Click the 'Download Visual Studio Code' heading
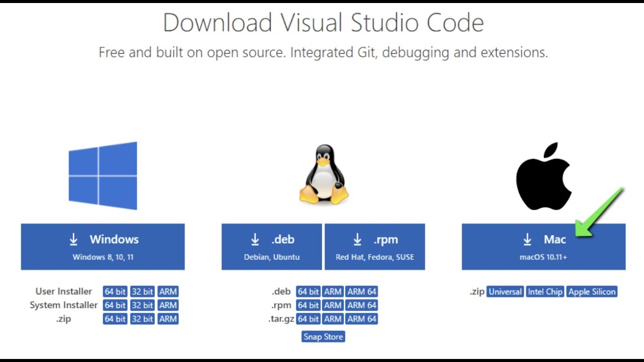Screen dimensions: 644x362 324,23
